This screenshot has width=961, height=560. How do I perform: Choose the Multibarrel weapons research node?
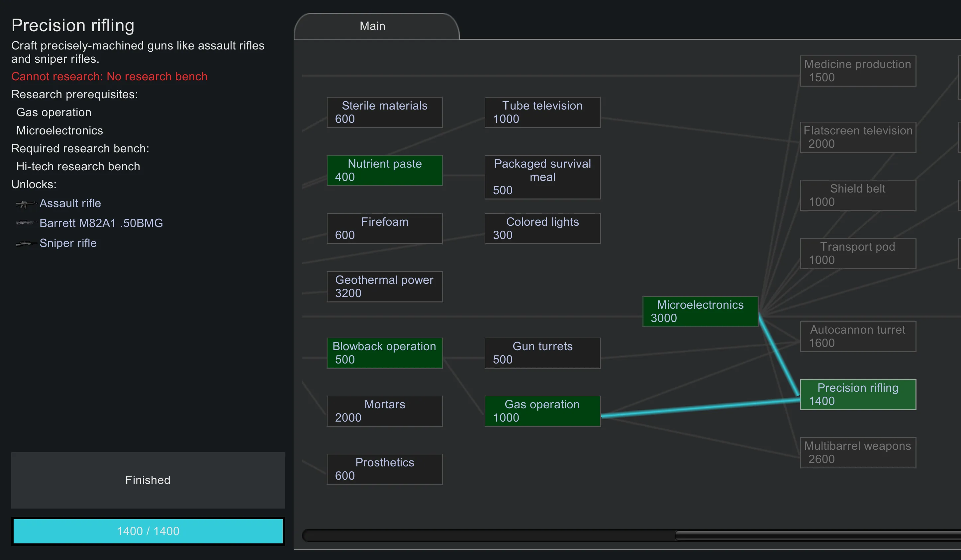click(858, 452)
